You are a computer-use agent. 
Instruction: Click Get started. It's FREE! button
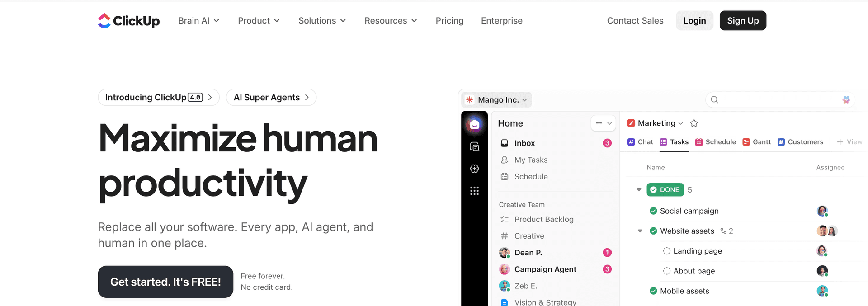pyautogui.click(x=165, y=282)
